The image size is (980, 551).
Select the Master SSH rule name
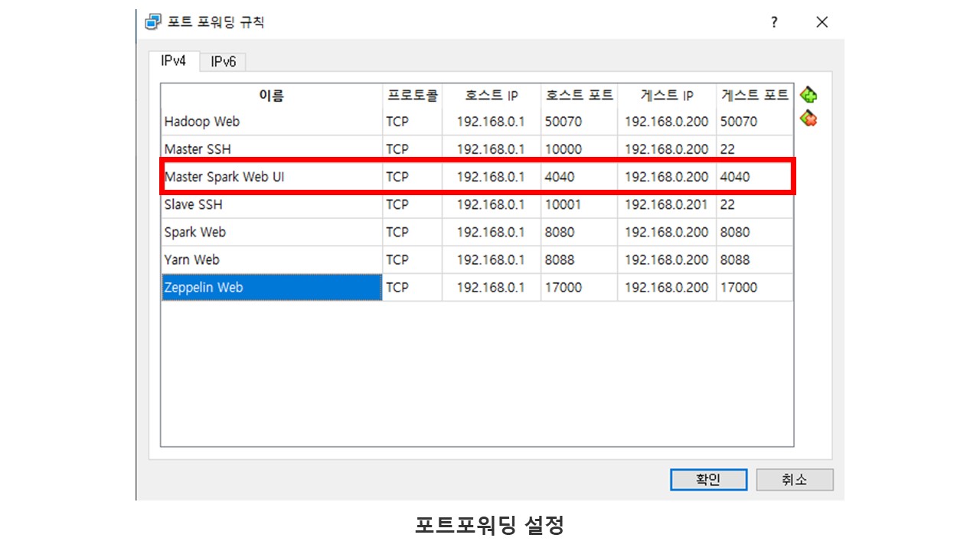pyautogui.click(x=272, y=149)
